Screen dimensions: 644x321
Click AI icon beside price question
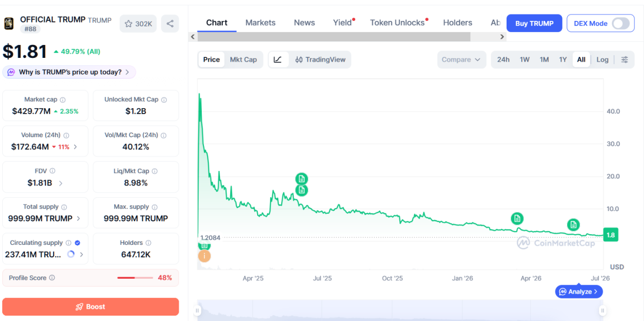[11, 72]
